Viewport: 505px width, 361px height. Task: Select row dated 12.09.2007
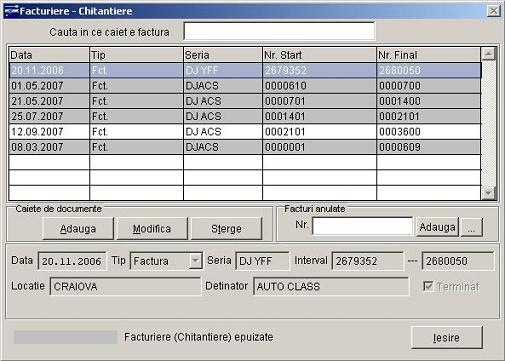coord(245,132)
